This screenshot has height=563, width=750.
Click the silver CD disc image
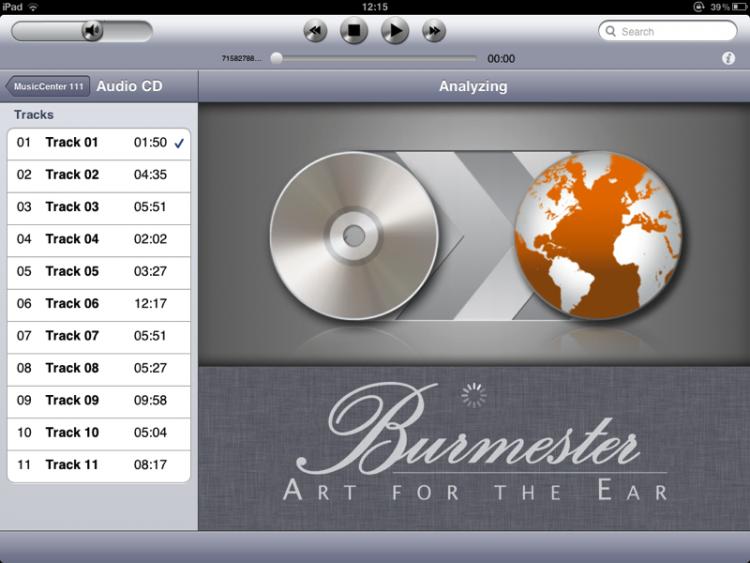[354, 236]
